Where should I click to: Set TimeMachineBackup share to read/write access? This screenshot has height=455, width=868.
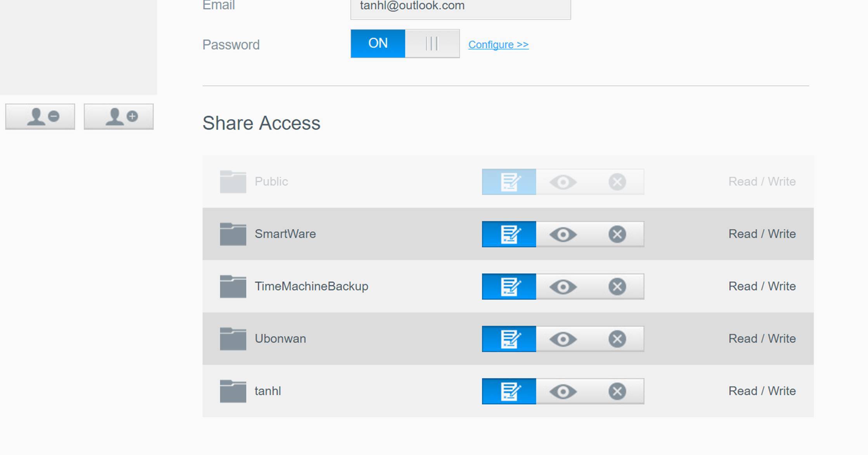click(x=509, y=287)
